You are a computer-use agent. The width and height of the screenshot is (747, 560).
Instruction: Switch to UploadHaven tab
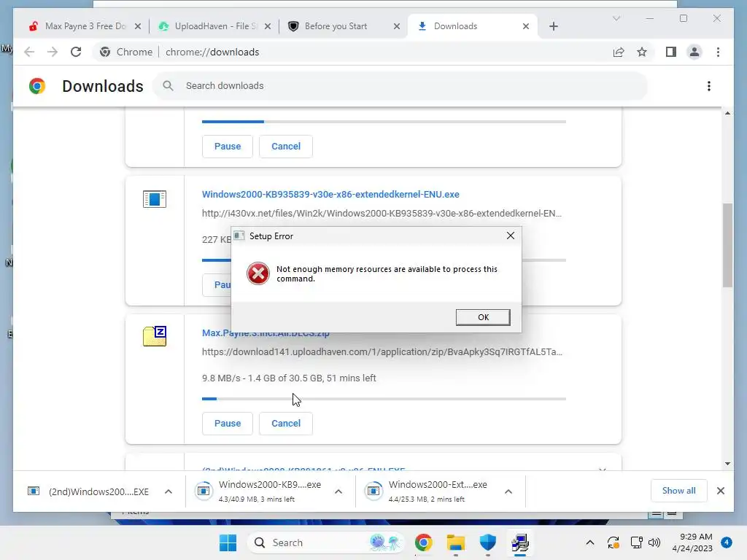(x=215, y=26)
